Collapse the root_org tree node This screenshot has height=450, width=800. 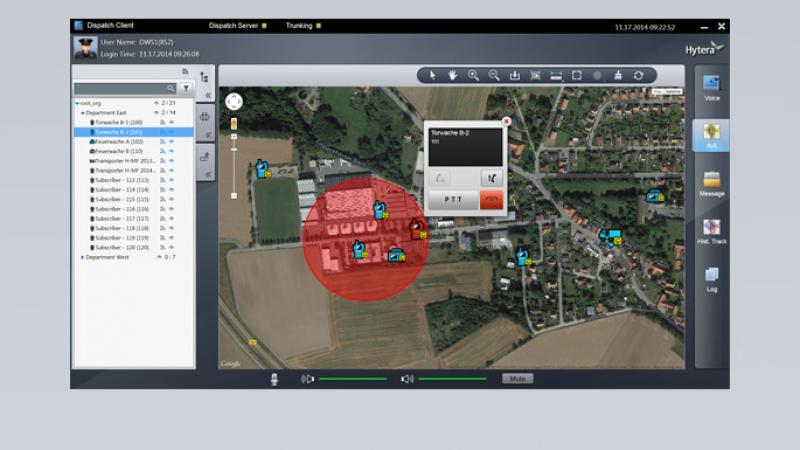pyautogui.click(x=78, y=104)
